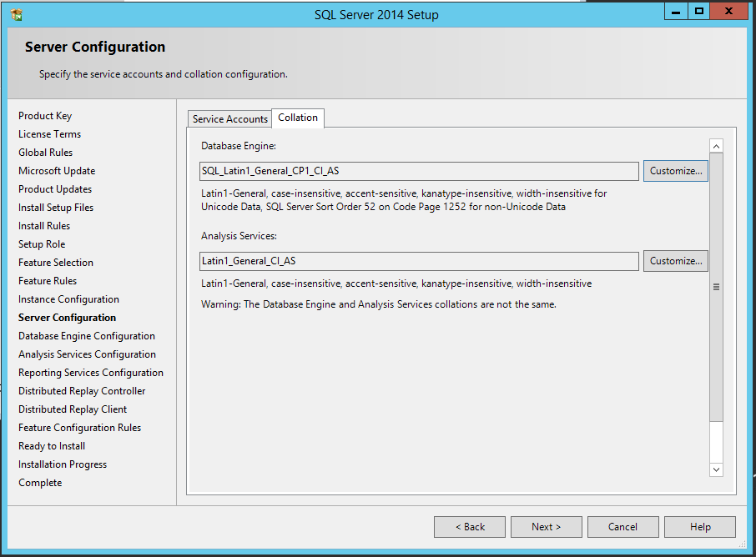
Task: Customize the Analysis Services collation
Action: click(676, 261)
